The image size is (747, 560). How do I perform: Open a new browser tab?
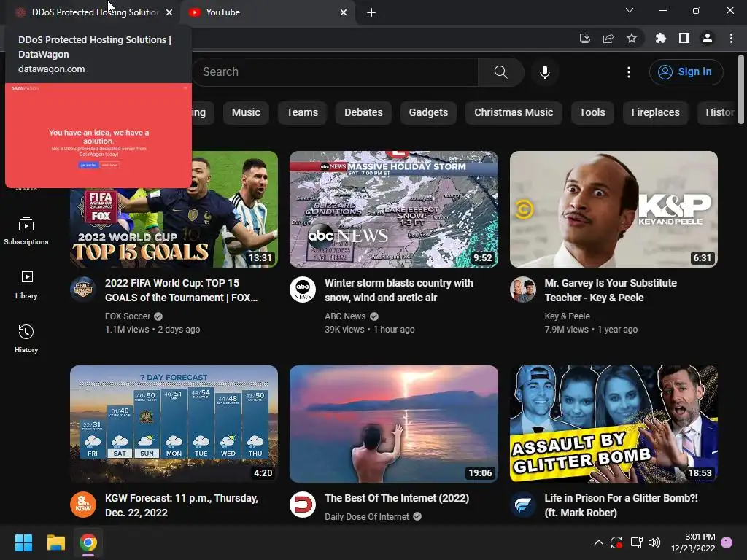[x=371, y=12]
